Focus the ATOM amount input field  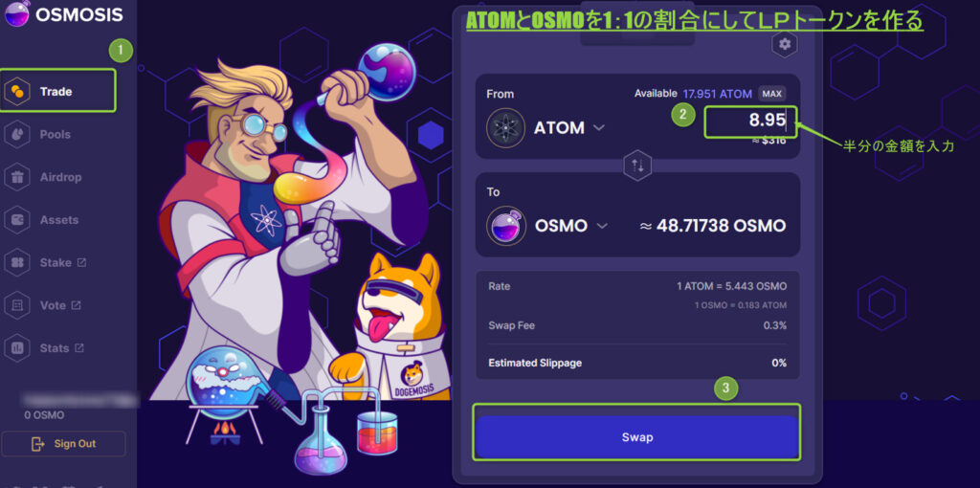(750, 122)
